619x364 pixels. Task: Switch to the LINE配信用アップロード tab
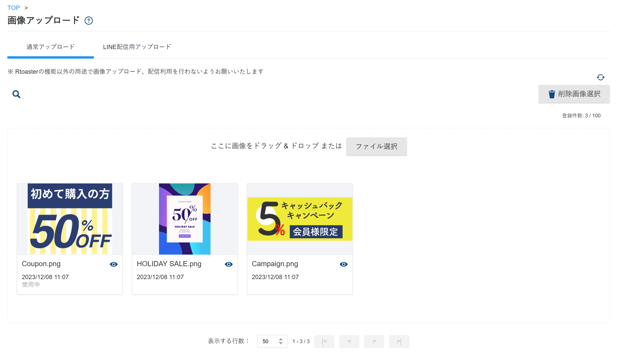(x=137, y=47)
